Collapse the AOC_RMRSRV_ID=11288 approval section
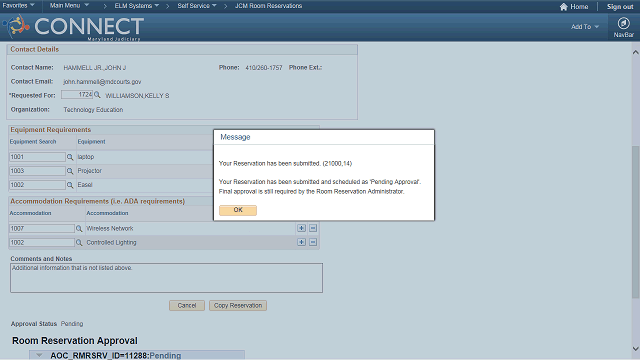 coord(39,356)
